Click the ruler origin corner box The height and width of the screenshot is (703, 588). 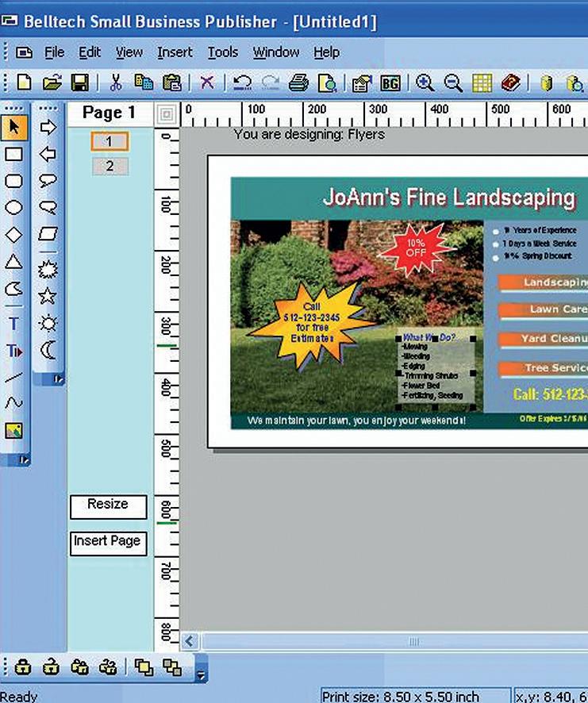(x=167, y=114)
